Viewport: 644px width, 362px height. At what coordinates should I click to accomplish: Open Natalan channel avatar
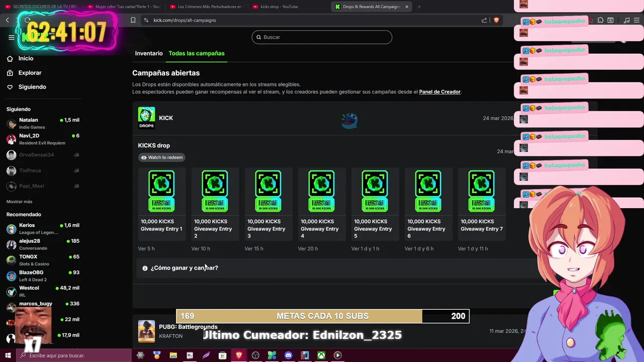(x=11, y=123)
